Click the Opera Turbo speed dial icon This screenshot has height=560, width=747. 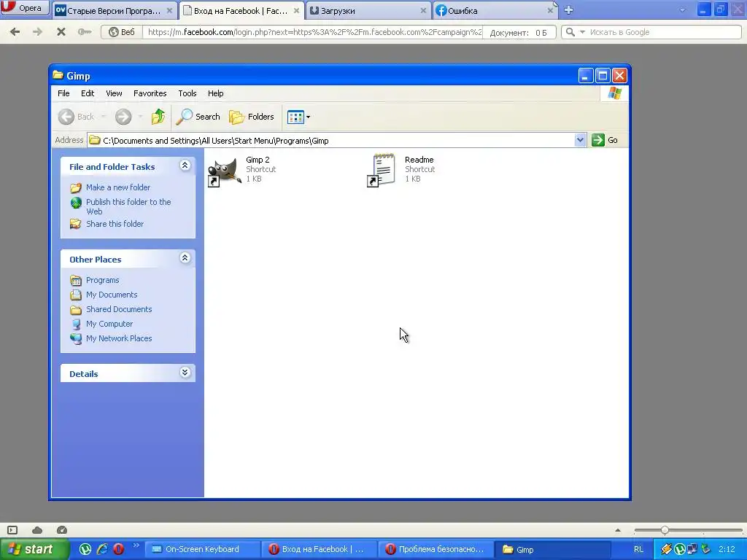click(62, 530)
